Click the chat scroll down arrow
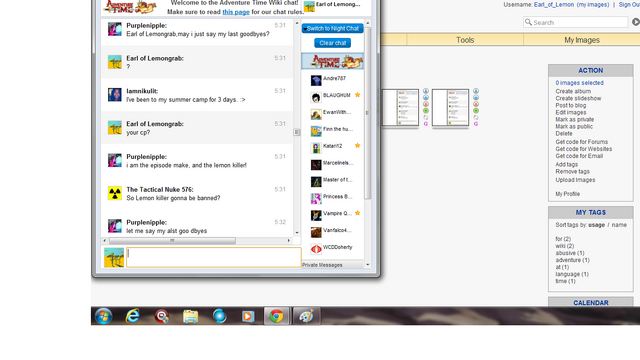 297,233
